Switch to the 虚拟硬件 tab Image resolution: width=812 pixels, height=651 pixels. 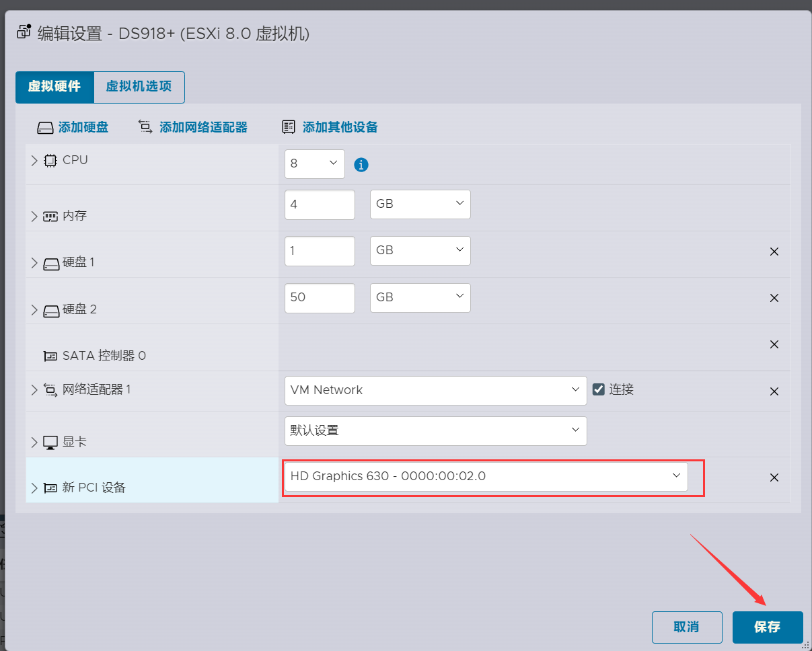[54, 87]
